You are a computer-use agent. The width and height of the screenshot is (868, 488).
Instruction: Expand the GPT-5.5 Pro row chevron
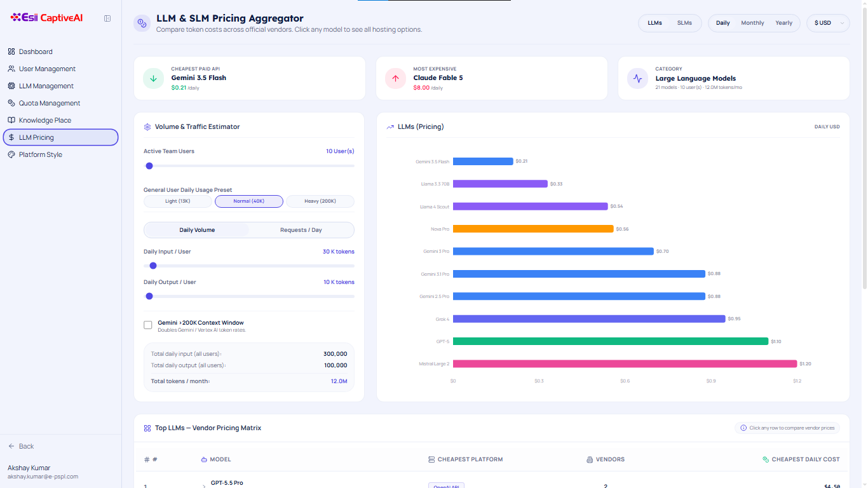tap(204, 486)
